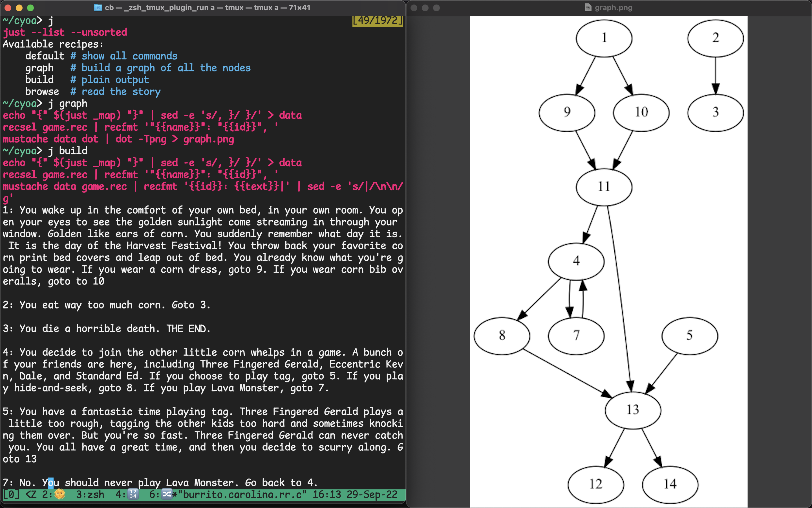Click the '# read the story' comment
This screenshot has height=508, width=812.
click(x=115, y=91)
